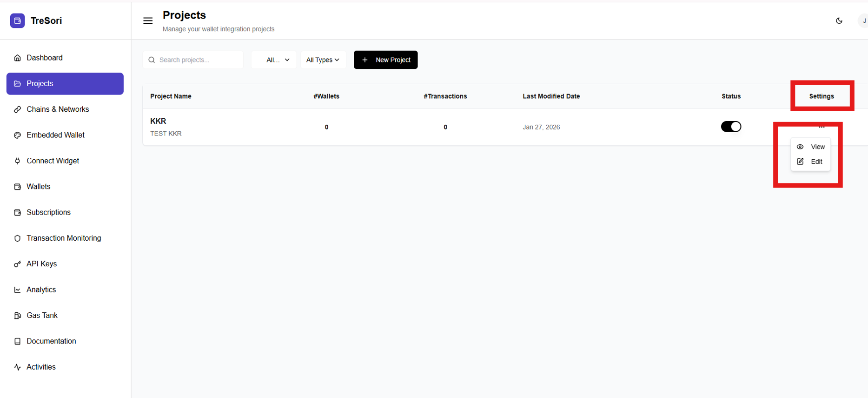Screen dimensions: 868x398
Task: Open the All Types dropdown
Action: tap(323, 60)
